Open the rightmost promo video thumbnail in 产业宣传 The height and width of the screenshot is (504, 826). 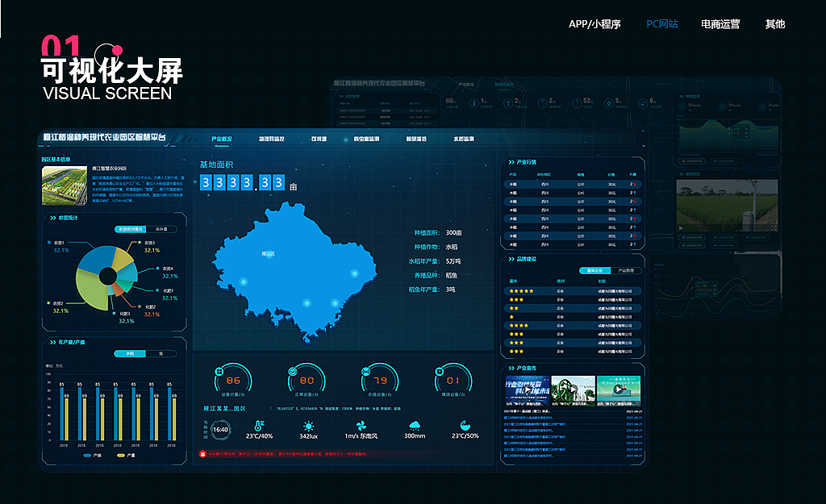click(619, 390)
